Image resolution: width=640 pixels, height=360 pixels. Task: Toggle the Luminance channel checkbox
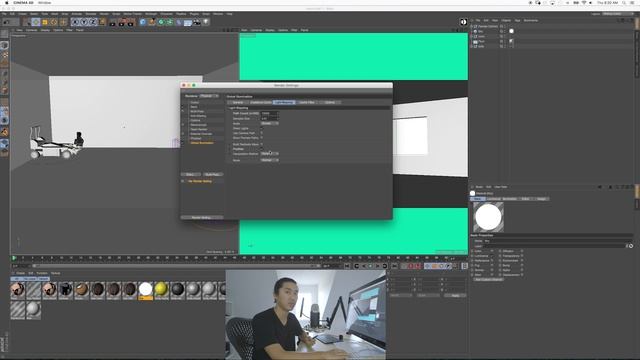492,256
